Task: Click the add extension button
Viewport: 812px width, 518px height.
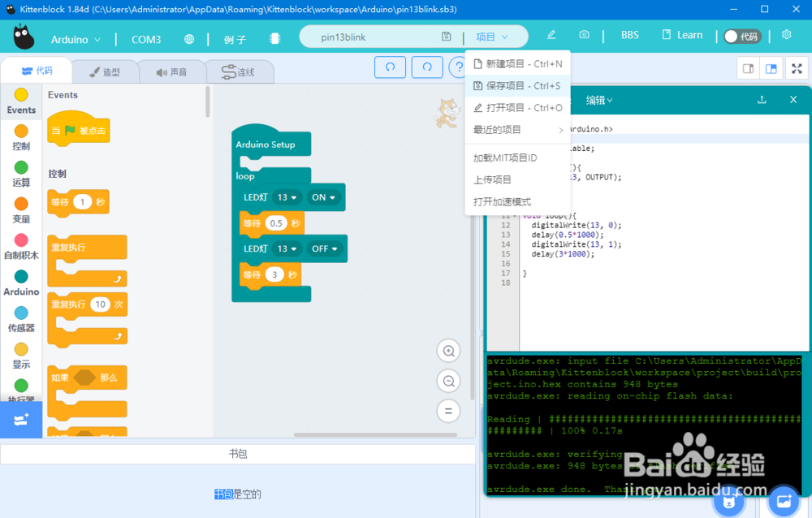Action: [x=21, y=420]
